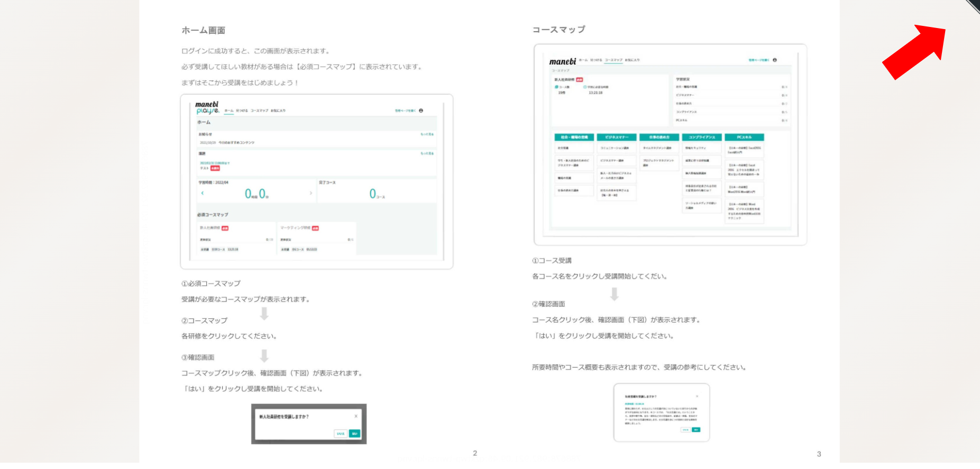Image resolution: width=980 pixels, height=469 pixels.
Task: Click the ビジネスマナー teal category header
Action: 617,137
